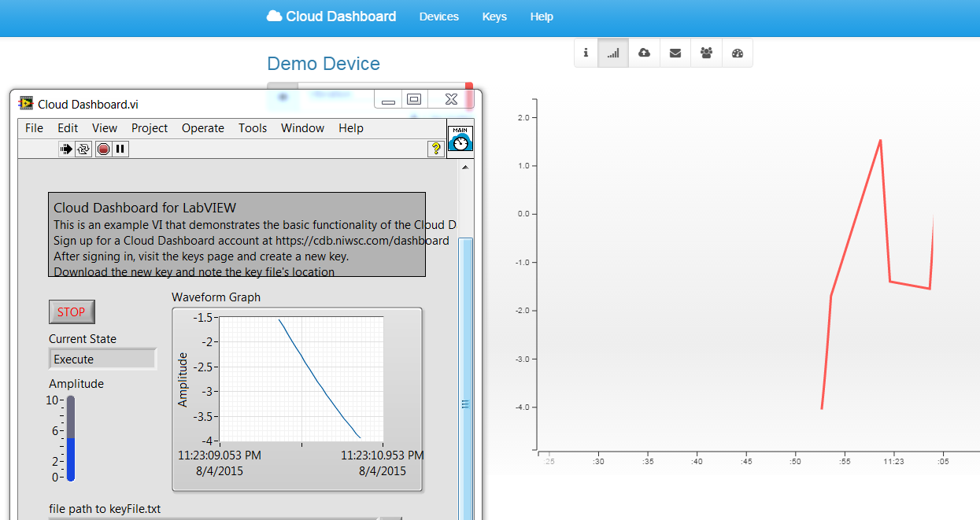980x520 pixels.
Task: Click the Waveform Graph plot area
Action: coord(301,378)
